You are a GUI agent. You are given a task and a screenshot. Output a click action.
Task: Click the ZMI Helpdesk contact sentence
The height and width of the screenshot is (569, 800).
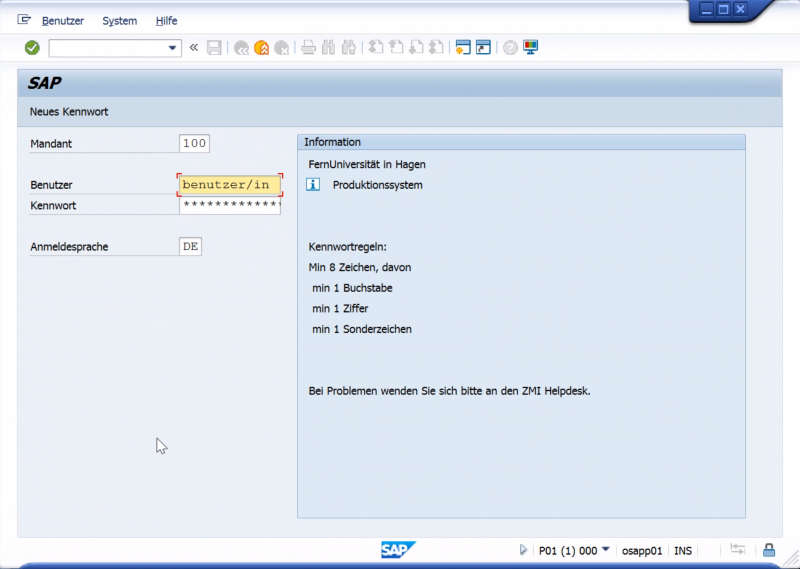tap(449, 391)
